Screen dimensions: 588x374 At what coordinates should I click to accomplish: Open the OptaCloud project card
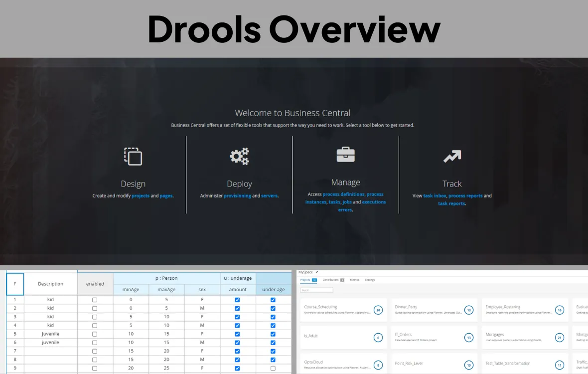[343, 364]
